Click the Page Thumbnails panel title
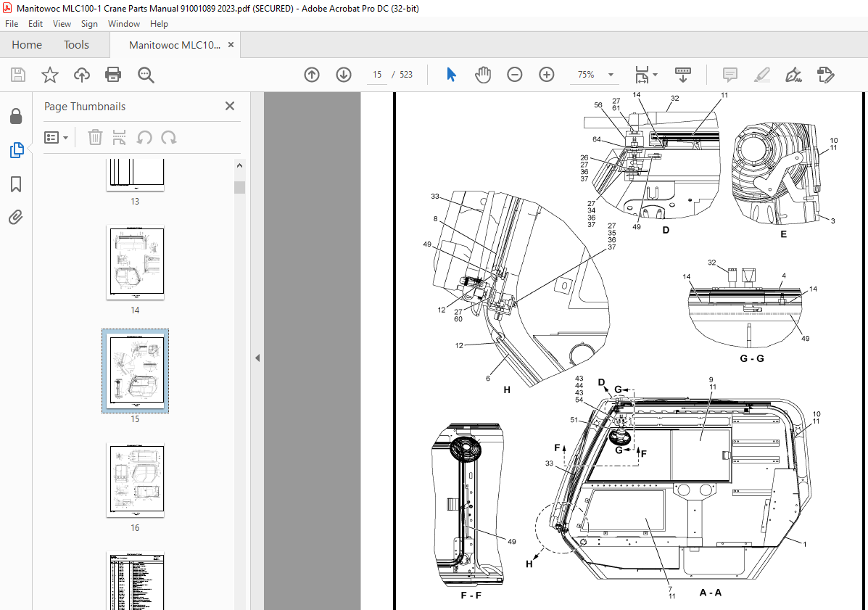Viewport: 868px width, 610px height. (85, 107)
